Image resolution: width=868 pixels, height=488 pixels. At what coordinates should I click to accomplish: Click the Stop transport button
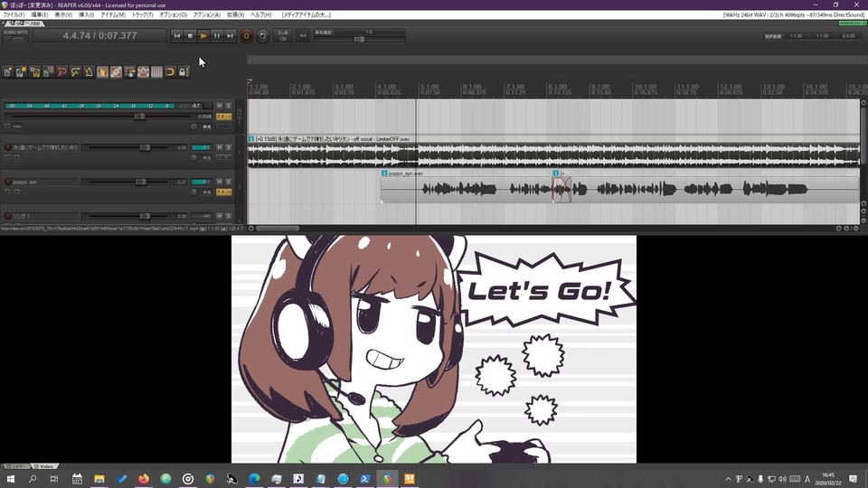click(x=190, y=35)
